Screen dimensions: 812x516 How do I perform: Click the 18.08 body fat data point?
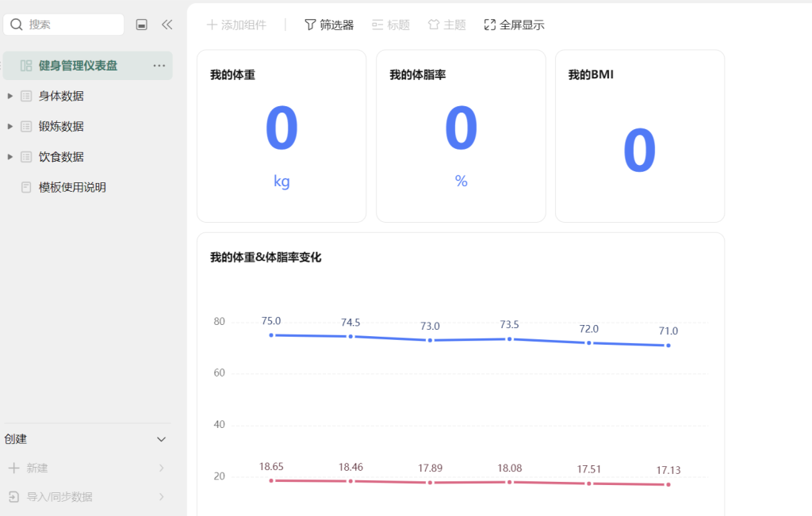point(510,483)
